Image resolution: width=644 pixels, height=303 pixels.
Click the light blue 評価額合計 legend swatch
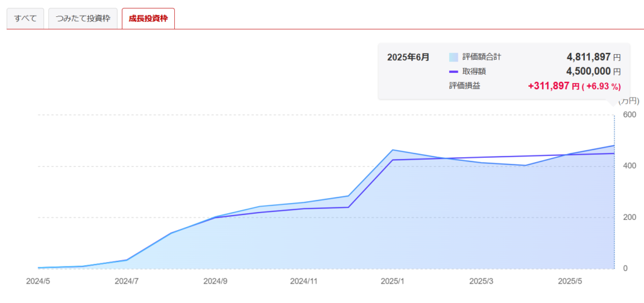click(453, 57)
